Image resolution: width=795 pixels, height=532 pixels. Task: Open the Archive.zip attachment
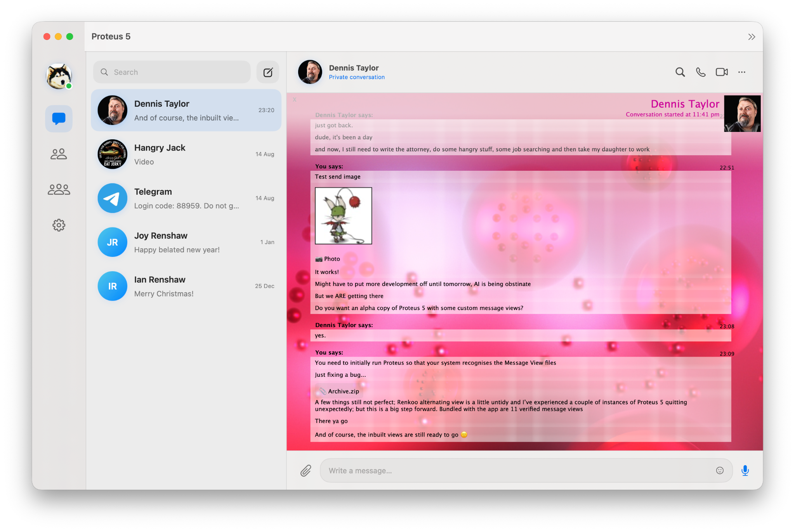coord(339,391)
